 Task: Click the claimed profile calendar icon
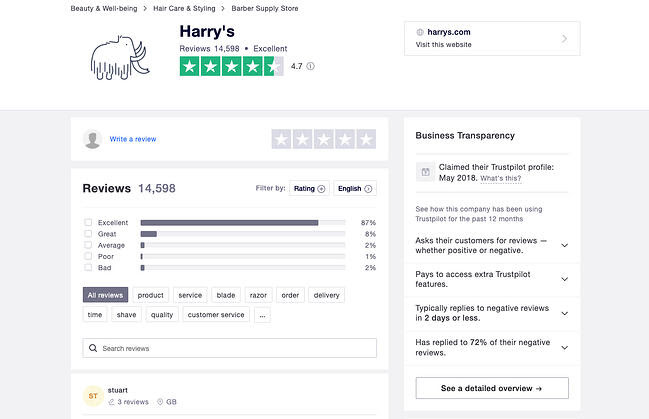[425, 172]
